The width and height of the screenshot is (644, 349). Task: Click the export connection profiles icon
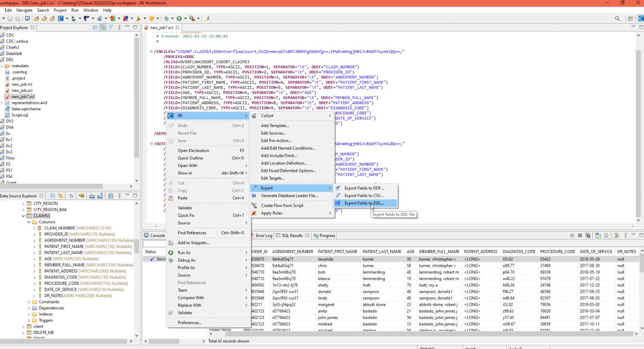pos(100,196)
